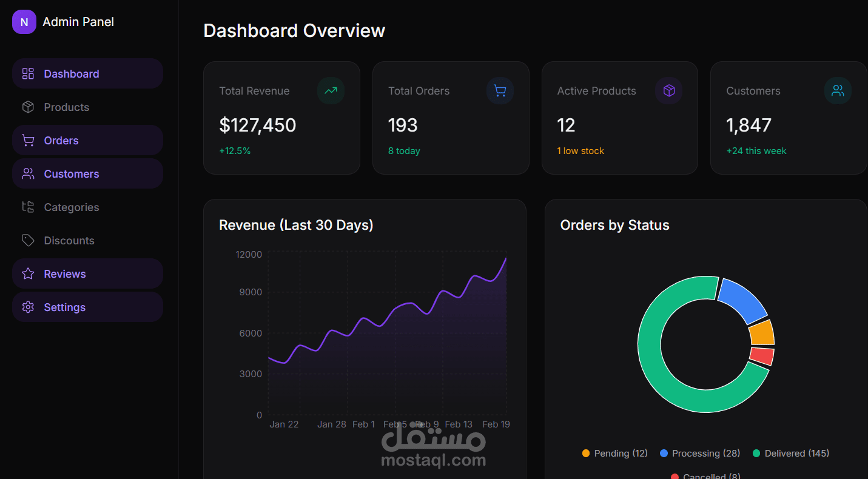
Task: Click the Orders by Status heading
Action: coord(614,225)
